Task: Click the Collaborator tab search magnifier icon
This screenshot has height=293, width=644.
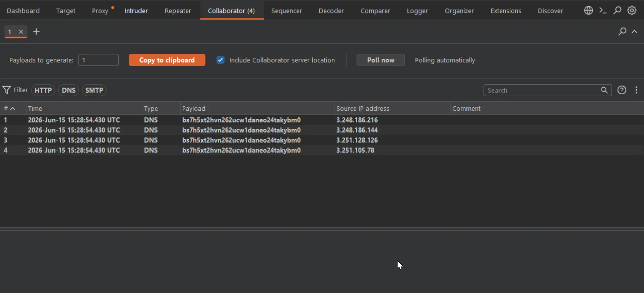Action: 622,32
